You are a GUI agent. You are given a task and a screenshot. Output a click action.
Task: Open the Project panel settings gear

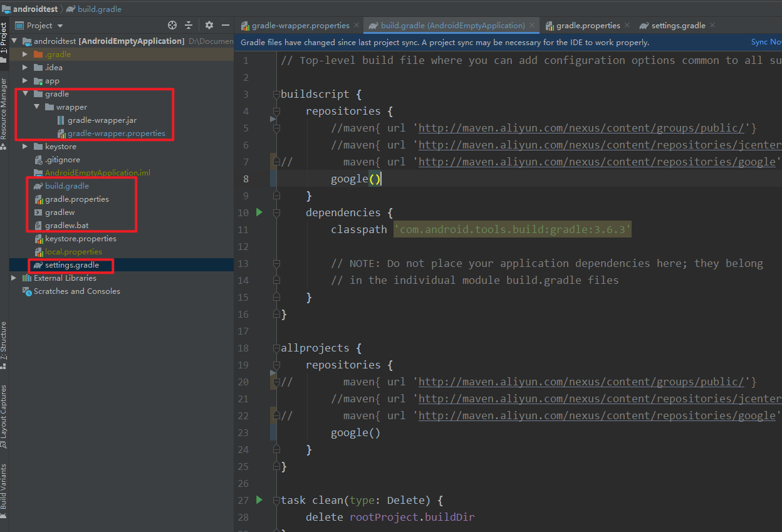(209, 25)
